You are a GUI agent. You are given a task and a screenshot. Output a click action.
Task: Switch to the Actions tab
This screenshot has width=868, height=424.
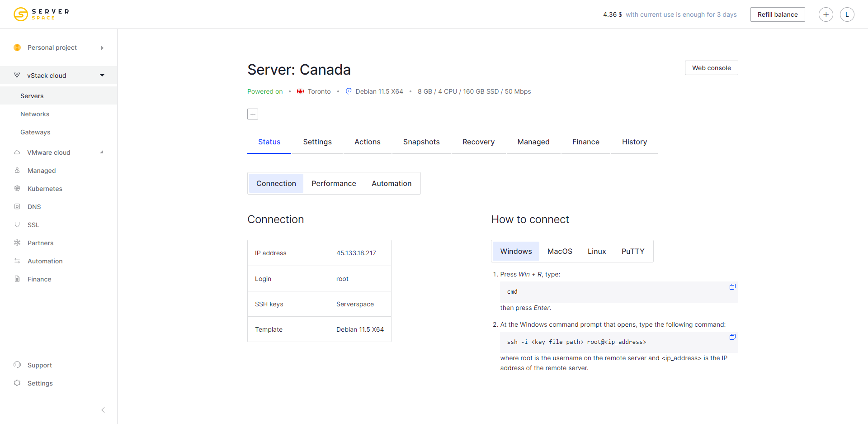tap(368, 142)
